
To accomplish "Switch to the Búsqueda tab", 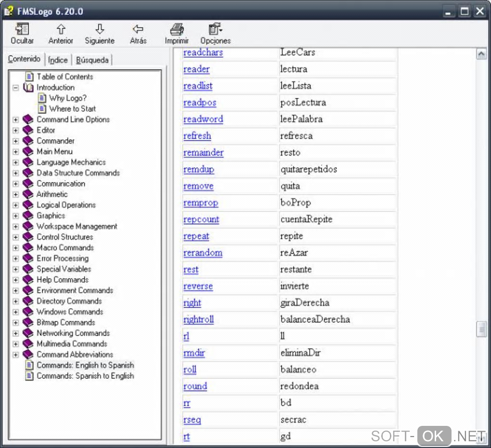I will [x=92, y=60].
